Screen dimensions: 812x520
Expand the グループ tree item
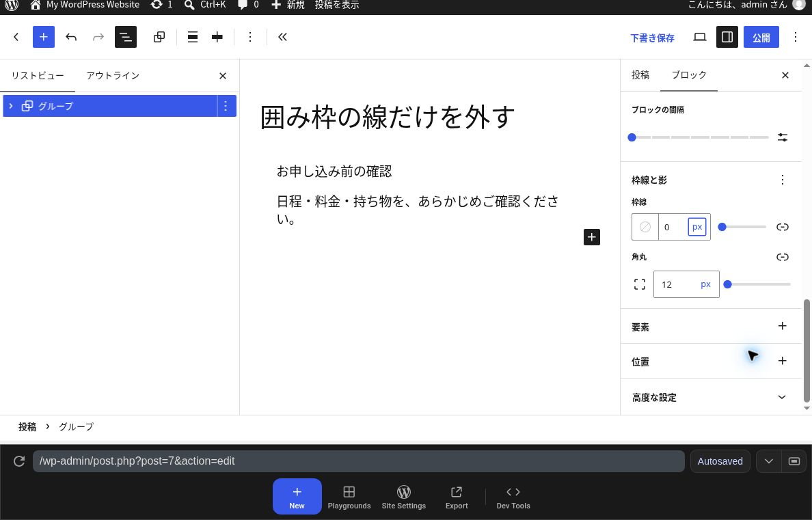(11, 106)
